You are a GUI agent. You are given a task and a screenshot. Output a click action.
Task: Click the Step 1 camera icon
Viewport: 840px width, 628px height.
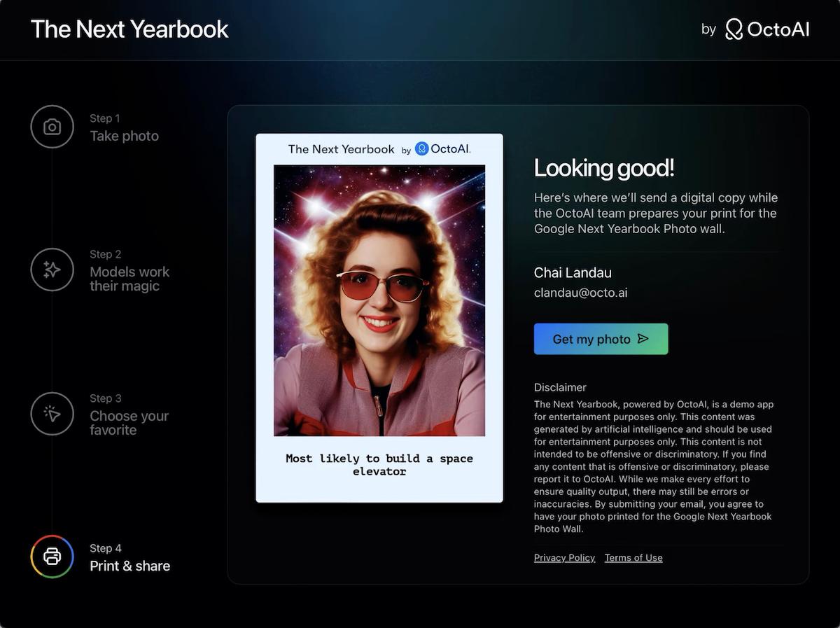(52, 127)
